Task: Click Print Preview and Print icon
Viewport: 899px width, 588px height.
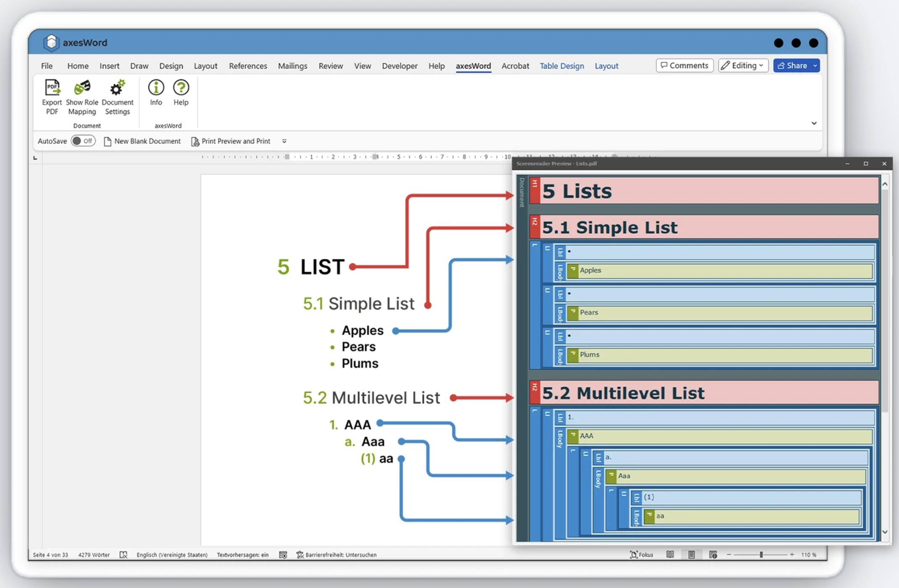Action: 195,142
